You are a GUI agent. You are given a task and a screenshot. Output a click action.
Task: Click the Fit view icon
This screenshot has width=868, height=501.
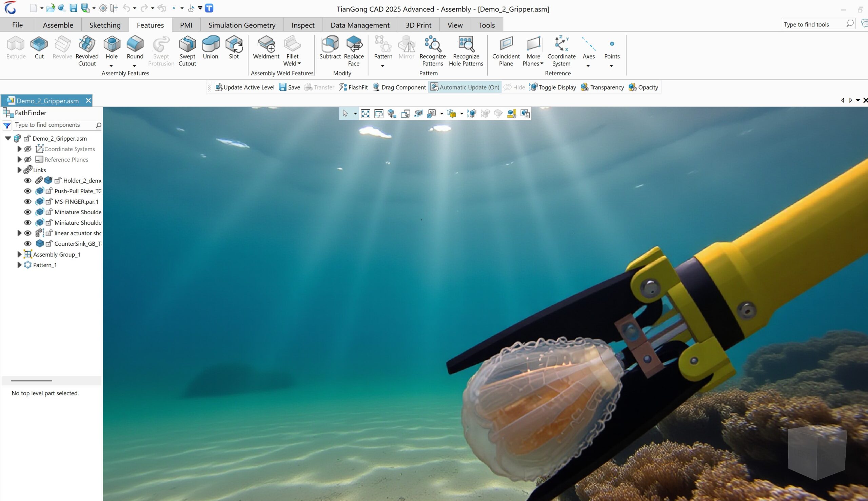pos(366,114)
